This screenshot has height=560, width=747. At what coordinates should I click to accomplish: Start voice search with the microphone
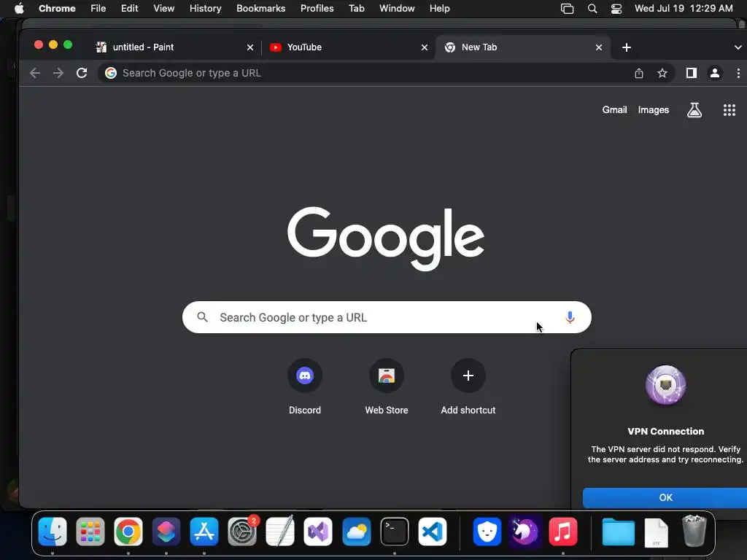(x=570, y=317)
